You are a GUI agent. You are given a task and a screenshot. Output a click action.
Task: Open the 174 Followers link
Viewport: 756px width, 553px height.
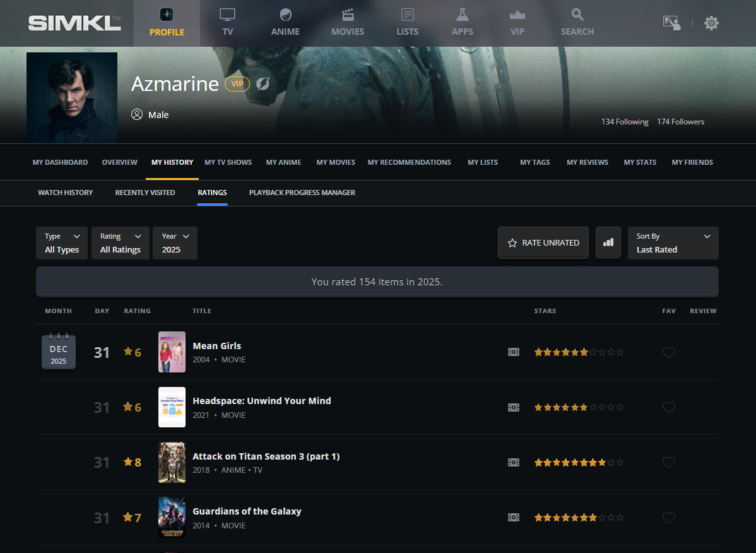coord(680,122)
